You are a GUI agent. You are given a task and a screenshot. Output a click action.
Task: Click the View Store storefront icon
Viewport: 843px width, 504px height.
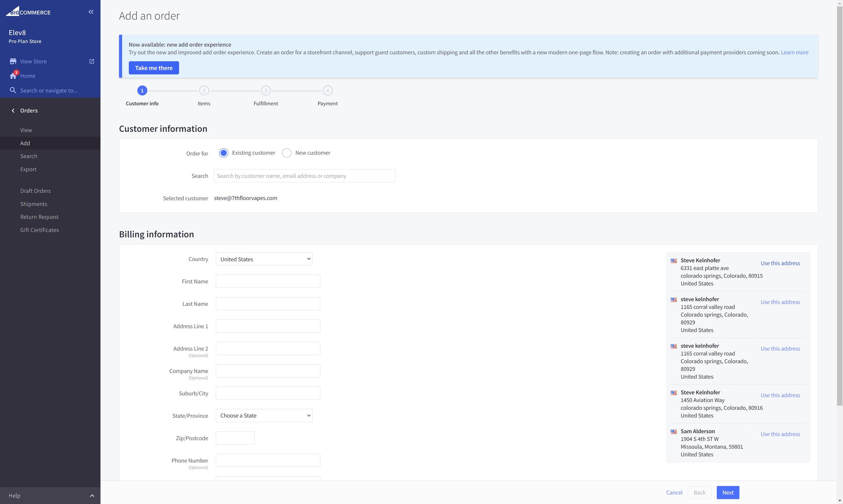(x=13, y=62)
